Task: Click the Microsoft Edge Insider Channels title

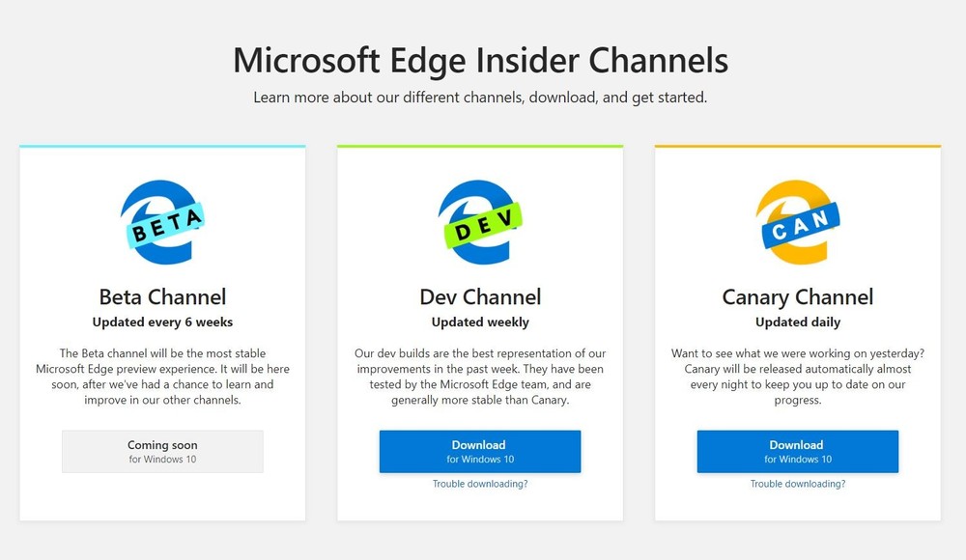Action: click(x=480, y=61)
